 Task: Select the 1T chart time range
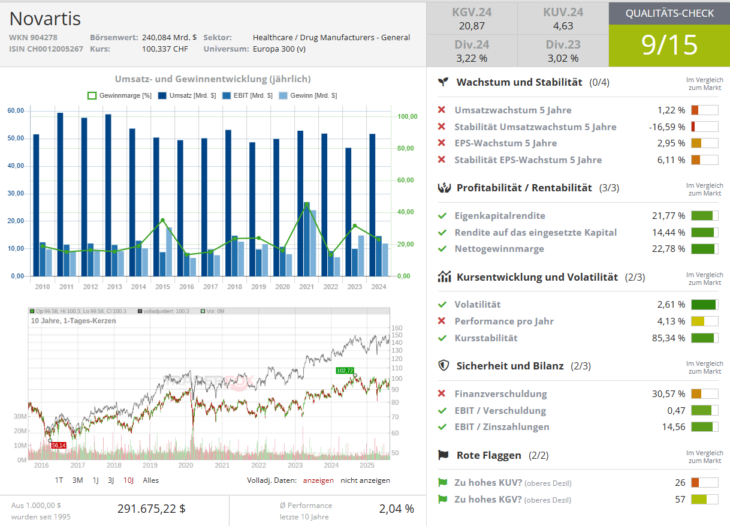click(x=59, y=480)
